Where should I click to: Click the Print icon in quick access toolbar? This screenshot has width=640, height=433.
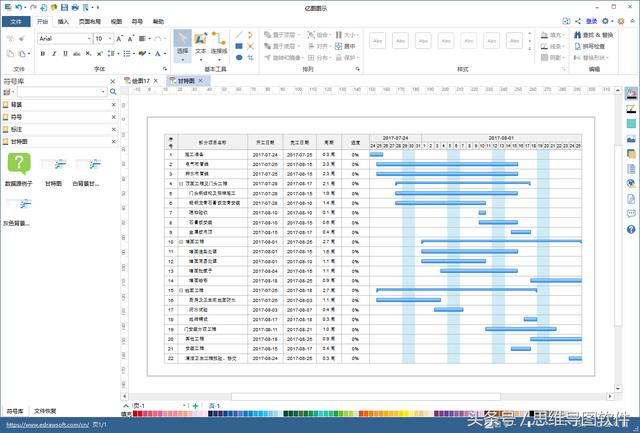(x=75, y=7)
